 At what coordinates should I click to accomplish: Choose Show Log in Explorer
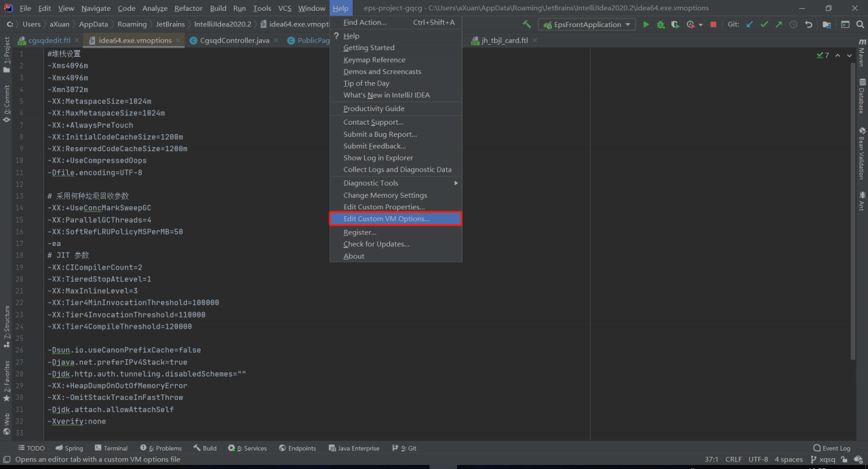pos(396,158)
